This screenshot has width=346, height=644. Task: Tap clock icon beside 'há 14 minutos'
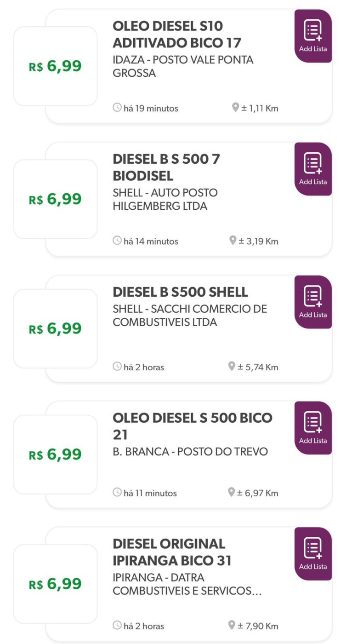117,241
